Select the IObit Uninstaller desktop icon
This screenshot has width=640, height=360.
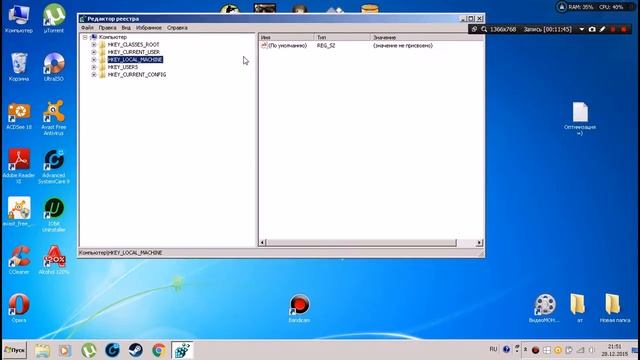54,215
